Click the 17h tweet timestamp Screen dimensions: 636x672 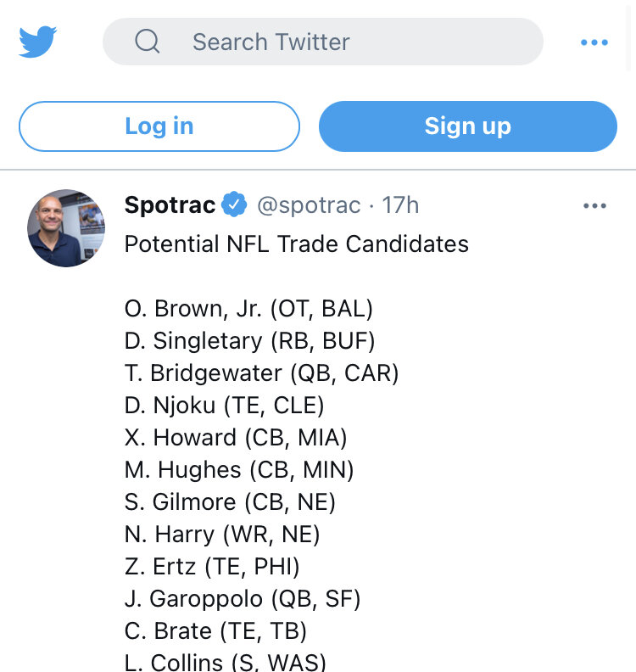[x=400, y=204]
